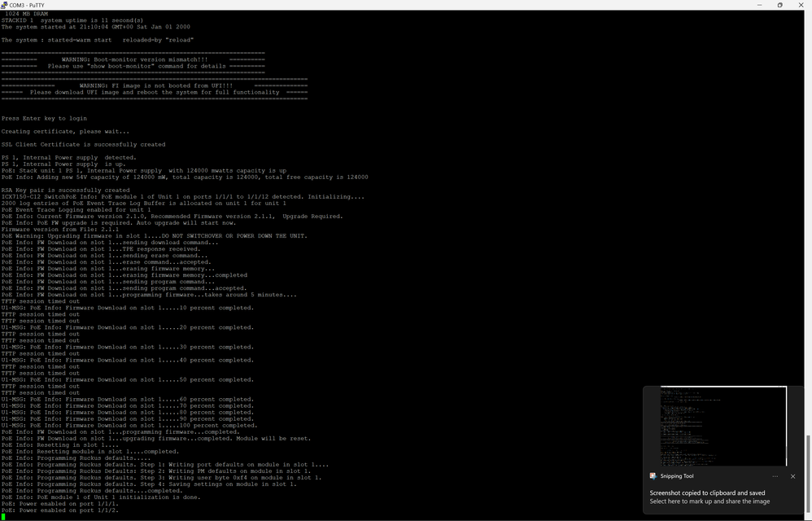Select here to mark up and share the image

pos(712,502)
